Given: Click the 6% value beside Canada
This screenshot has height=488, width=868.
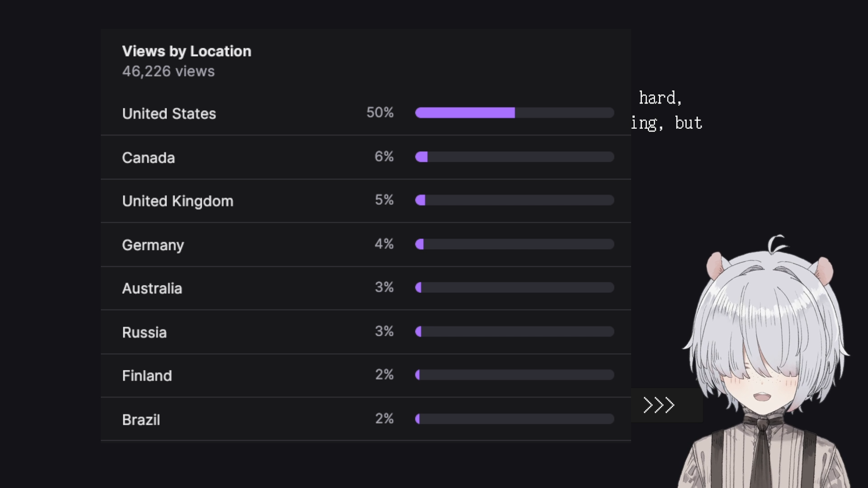Looking at the screenshot, I should pos(384,157).
